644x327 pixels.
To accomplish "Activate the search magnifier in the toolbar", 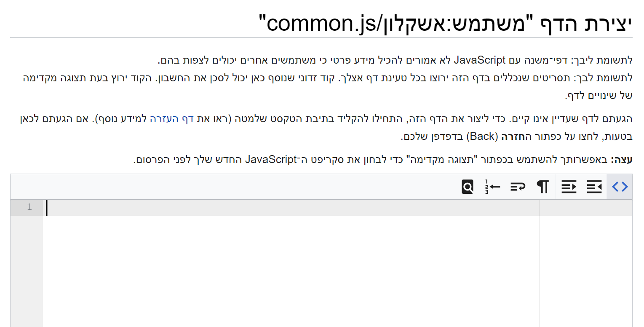I will 467,186.
